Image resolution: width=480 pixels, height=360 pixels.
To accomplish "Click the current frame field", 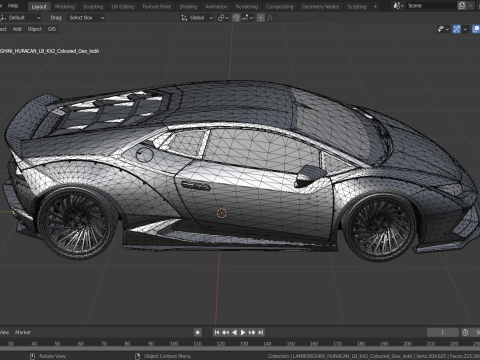I will point(443,332).
